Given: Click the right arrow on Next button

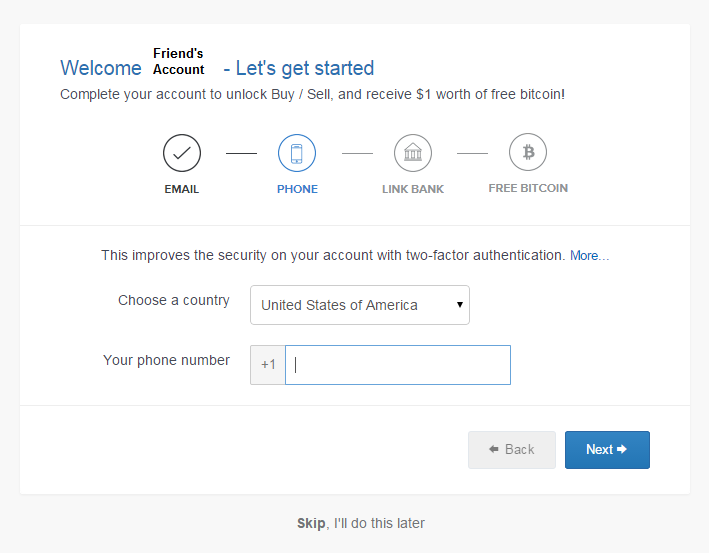Looking at the screenshot, I should pos(622,449).
